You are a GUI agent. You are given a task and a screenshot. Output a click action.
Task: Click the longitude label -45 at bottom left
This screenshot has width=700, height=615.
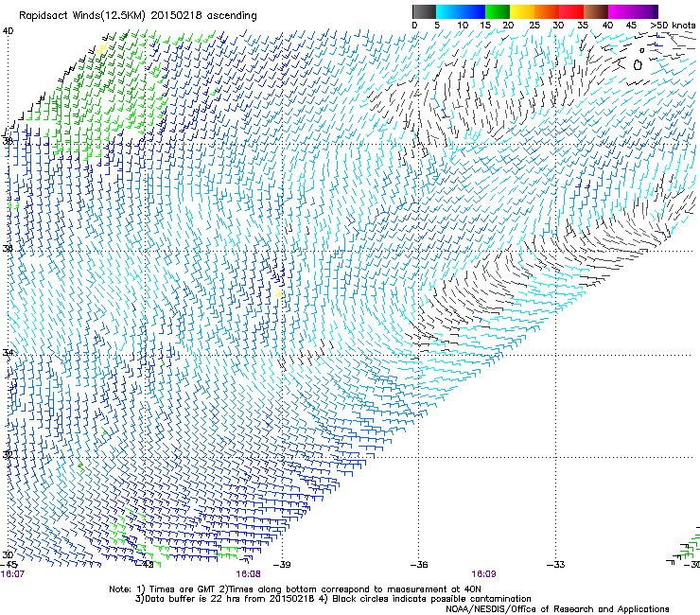[x=9, y=565]
